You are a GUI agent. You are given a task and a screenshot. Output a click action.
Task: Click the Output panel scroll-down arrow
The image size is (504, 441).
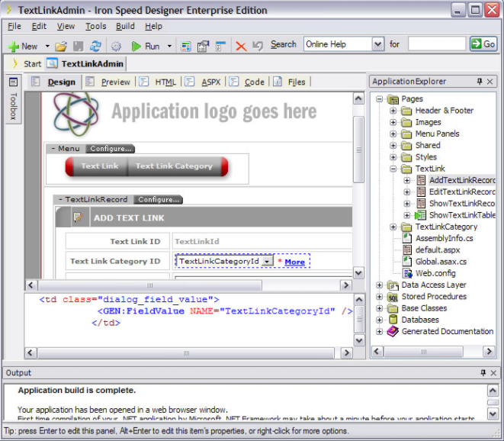[493, 413]
